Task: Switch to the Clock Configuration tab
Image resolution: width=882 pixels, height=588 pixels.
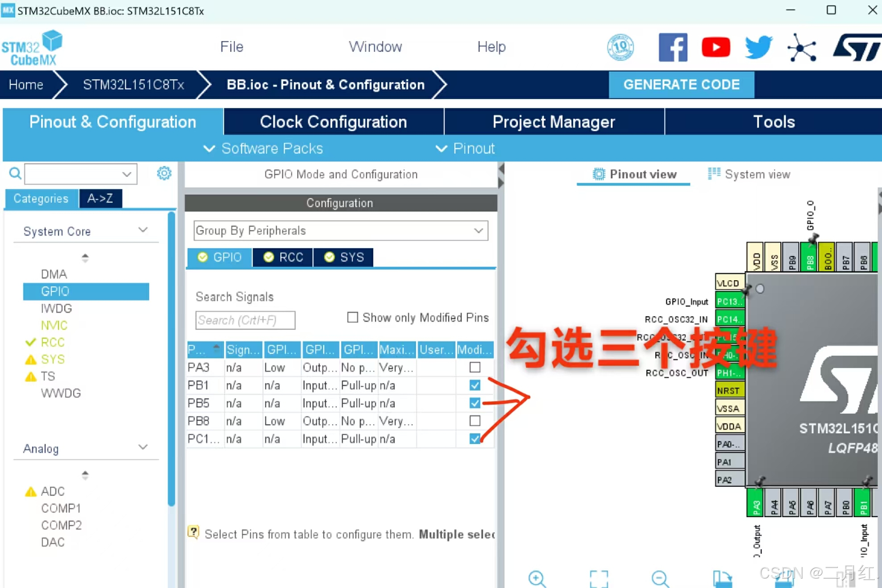Action: click(x=333, y=121)
